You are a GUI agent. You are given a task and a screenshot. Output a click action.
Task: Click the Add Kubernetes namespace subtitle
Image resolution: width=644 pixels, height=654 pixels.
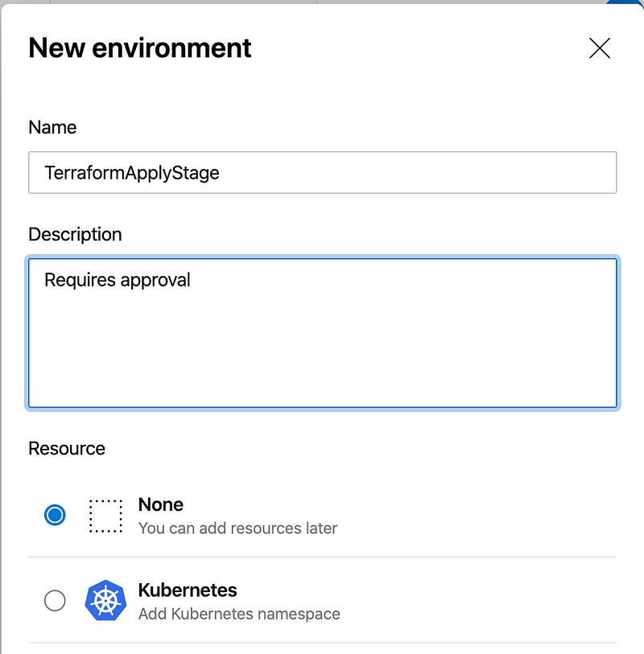[x=239, y=614]
